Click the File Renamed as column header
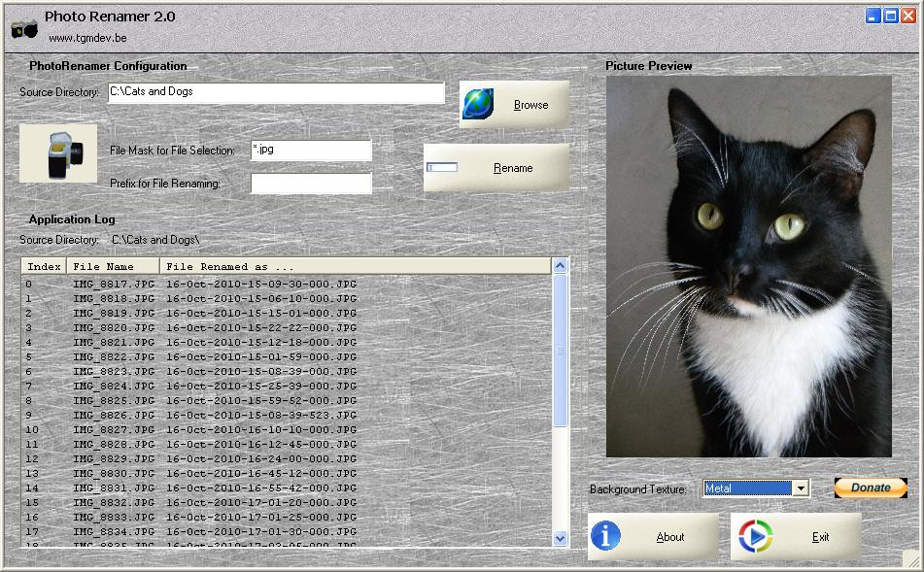 click(x=356, y=266)
